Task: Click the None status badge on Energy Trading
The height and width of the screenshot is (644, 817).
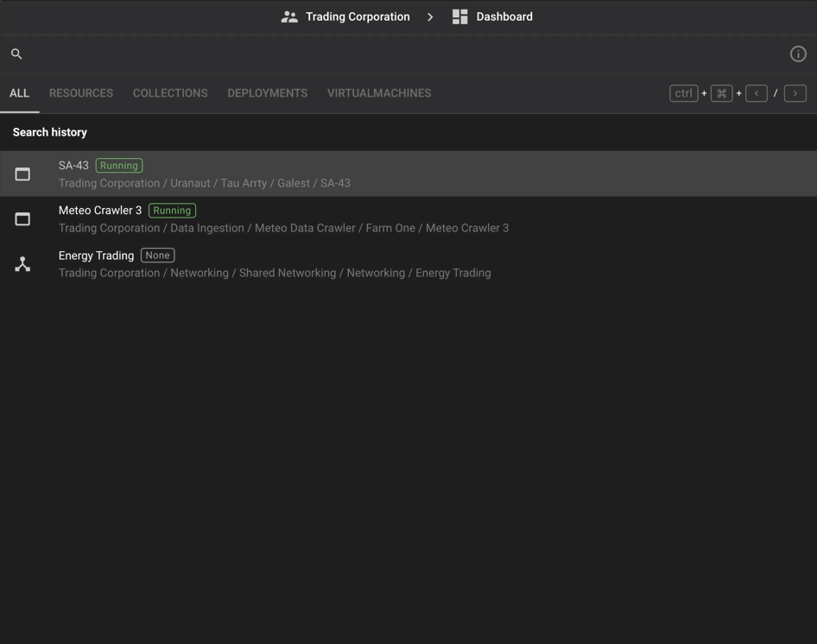Action: (157, 255)
